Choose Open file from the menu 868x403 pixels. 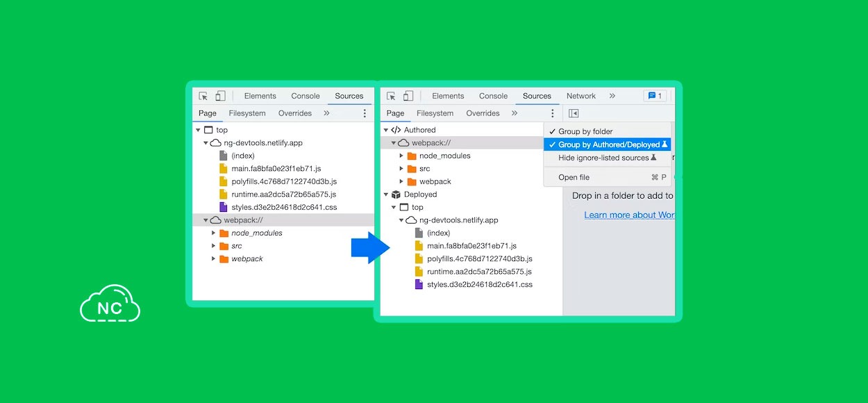coord(607,177)
